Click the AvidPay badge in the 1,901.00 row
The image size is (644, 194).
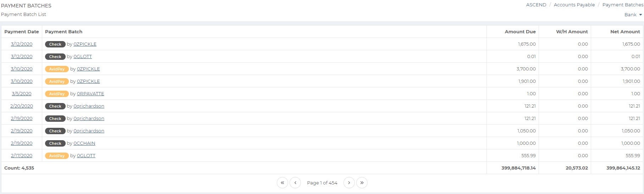57,81
